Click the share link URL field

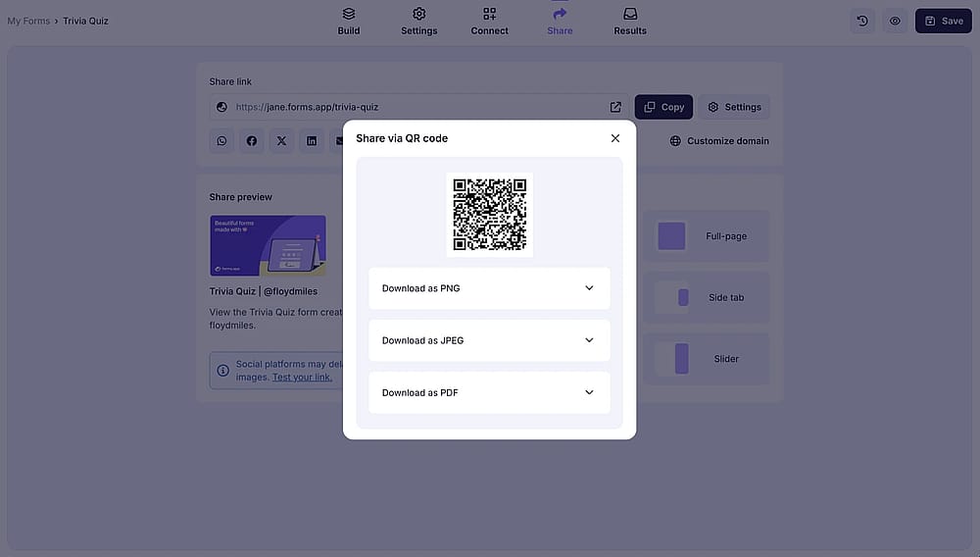click(x=418, y=107)
